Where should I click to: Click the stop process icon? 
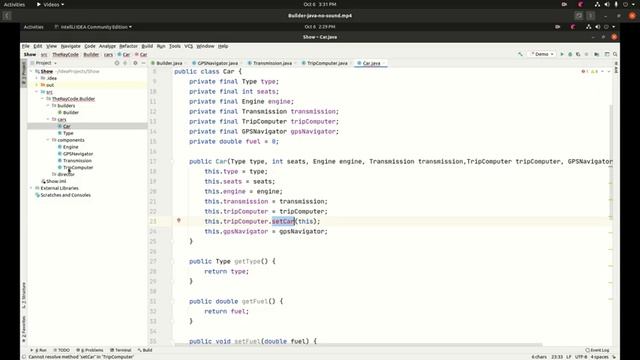pyautogui.click(x=587, y=54)
